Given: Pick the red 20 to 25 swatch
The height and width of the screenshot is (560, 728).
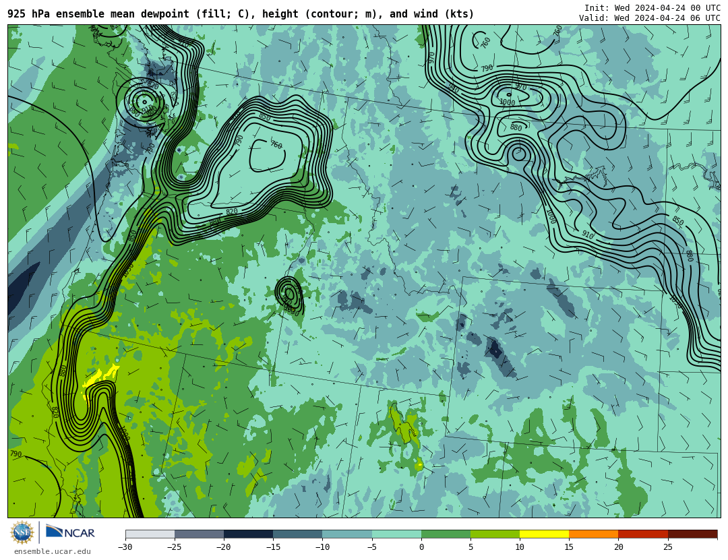Looking at the screenshot, I should tap(643, 534).
